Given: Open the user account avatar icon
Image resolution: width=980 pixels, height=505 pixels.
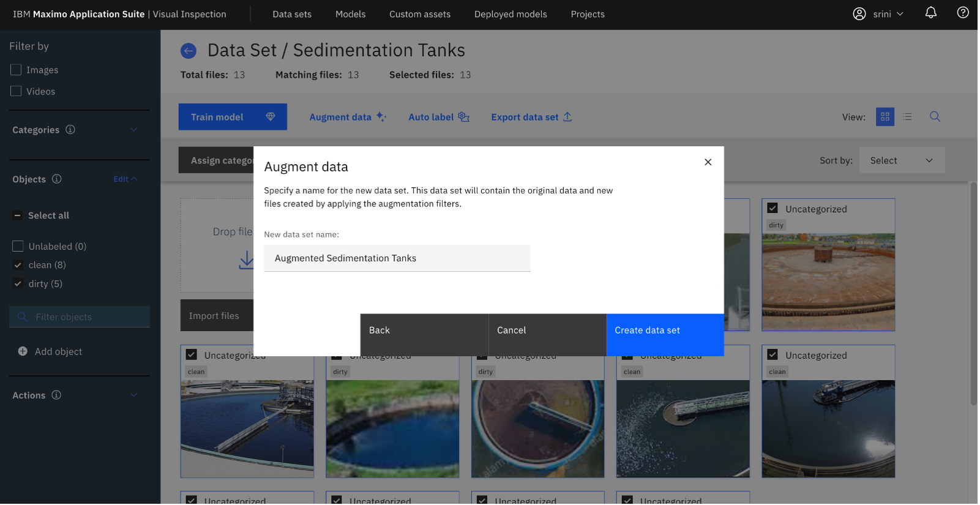Looking at the screenshot, I should 861,14.
